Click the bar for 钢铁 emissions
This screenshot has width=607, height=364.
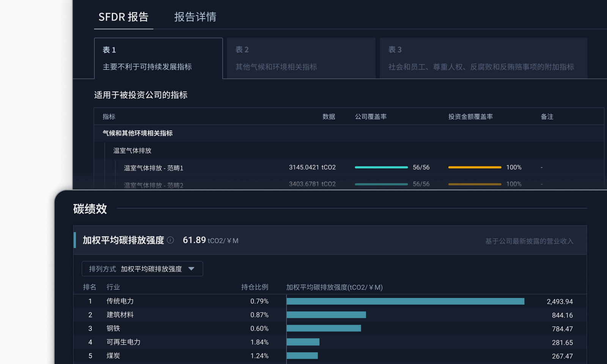click(x=324, y=328)
